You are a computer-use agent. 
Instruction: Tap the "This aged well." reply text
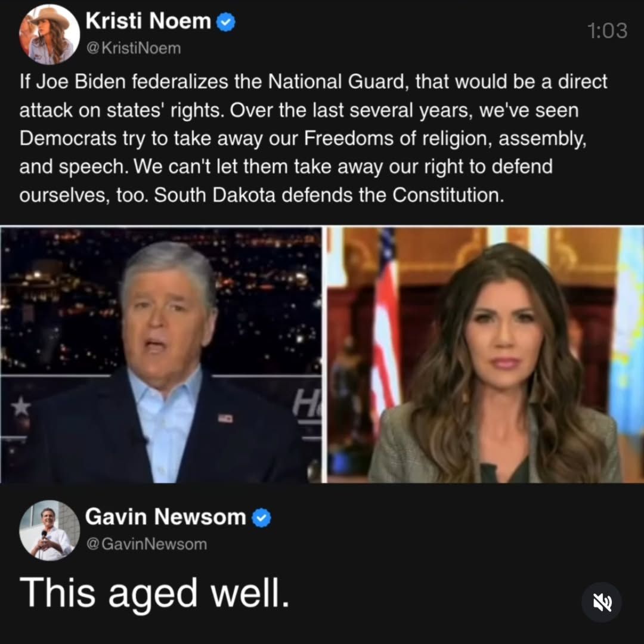[x=154, y=593]
